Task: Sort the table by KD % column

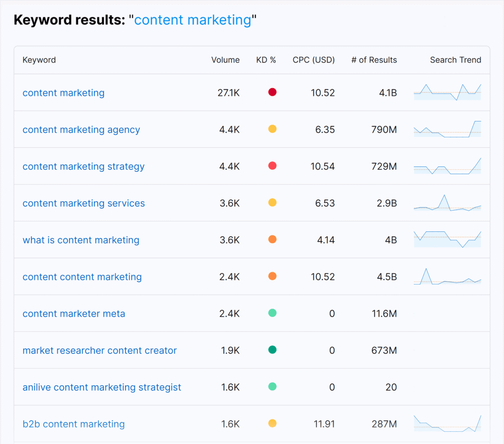Action: 266,60
